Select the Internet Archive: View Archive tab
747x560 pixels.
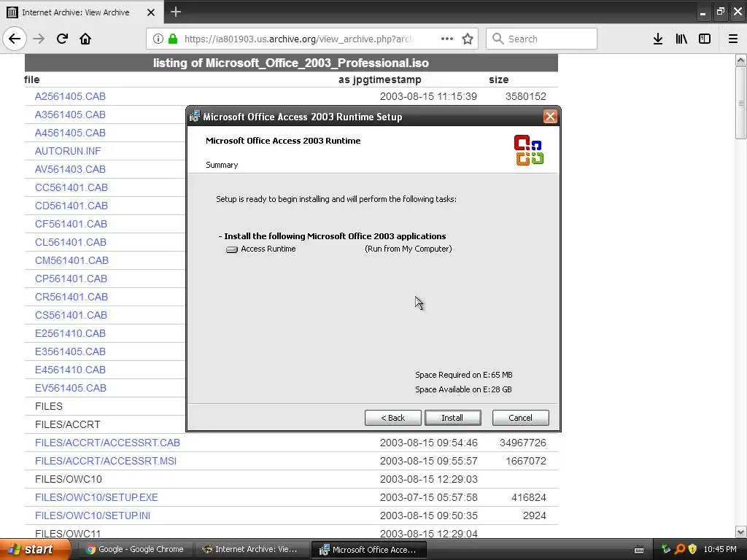pyautogui.click(x=82, y=12)
